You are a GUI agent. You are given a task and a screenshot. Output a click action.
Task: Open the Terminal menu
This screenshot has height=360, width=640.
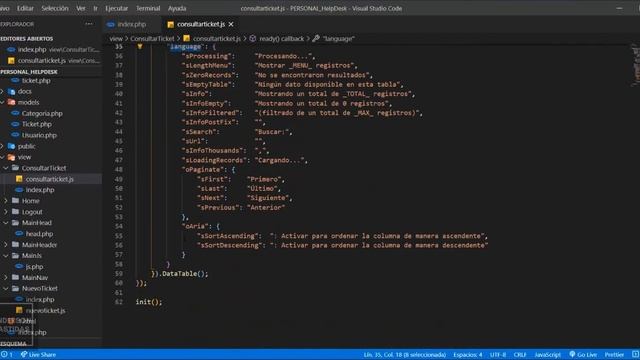(148, 8)
